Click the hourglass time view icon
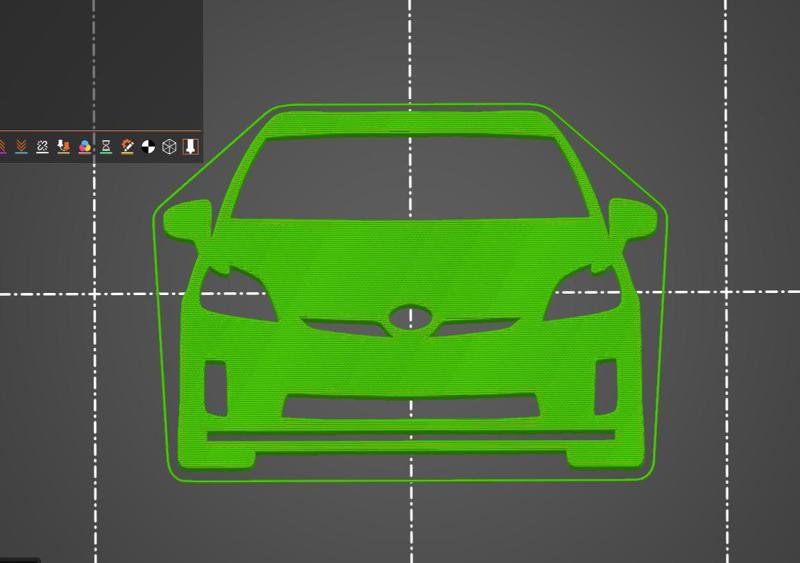 (106, 146)
